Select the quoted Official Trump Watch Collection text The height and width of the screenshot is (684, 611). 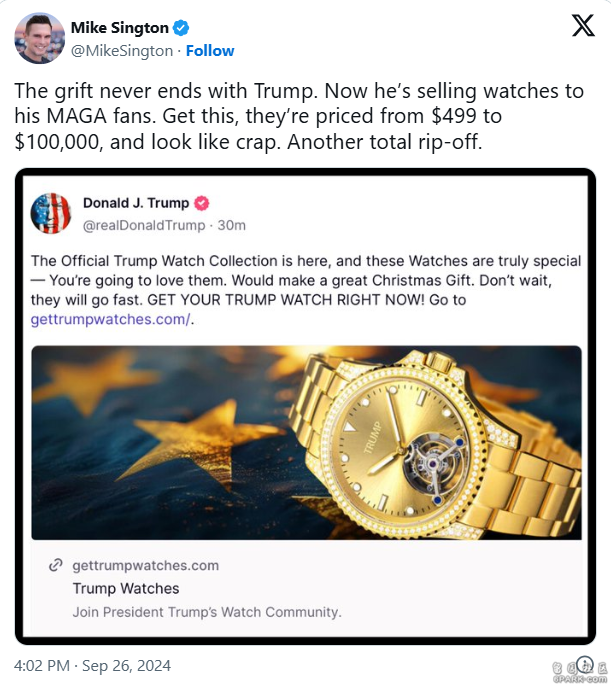tap(298, 280)
